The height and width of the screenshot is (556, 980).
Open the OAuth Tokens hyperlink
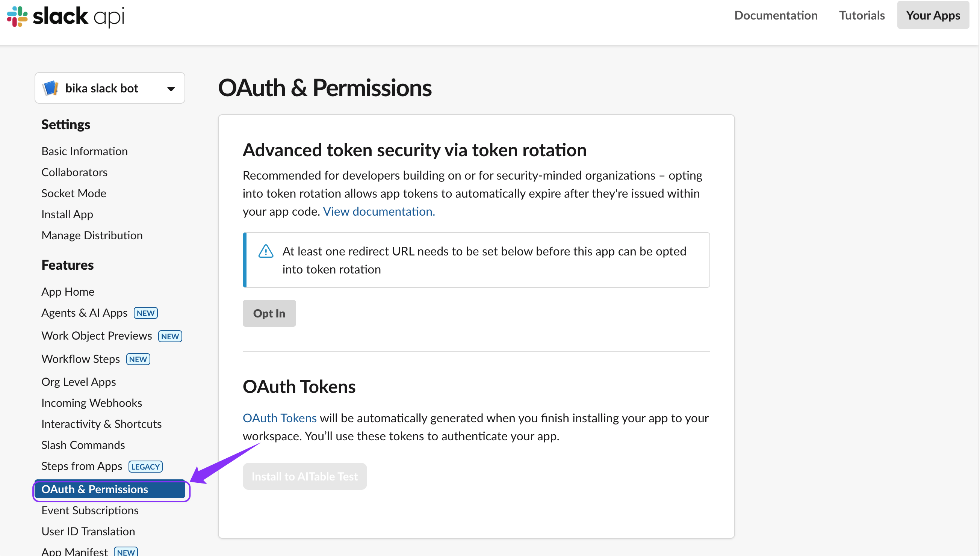pos(280,418)
